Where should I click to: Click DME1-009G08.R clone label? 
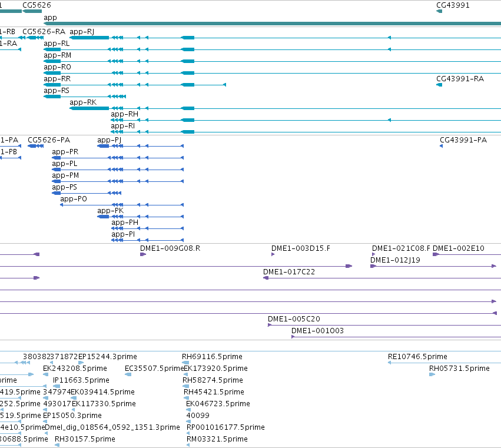170,248
